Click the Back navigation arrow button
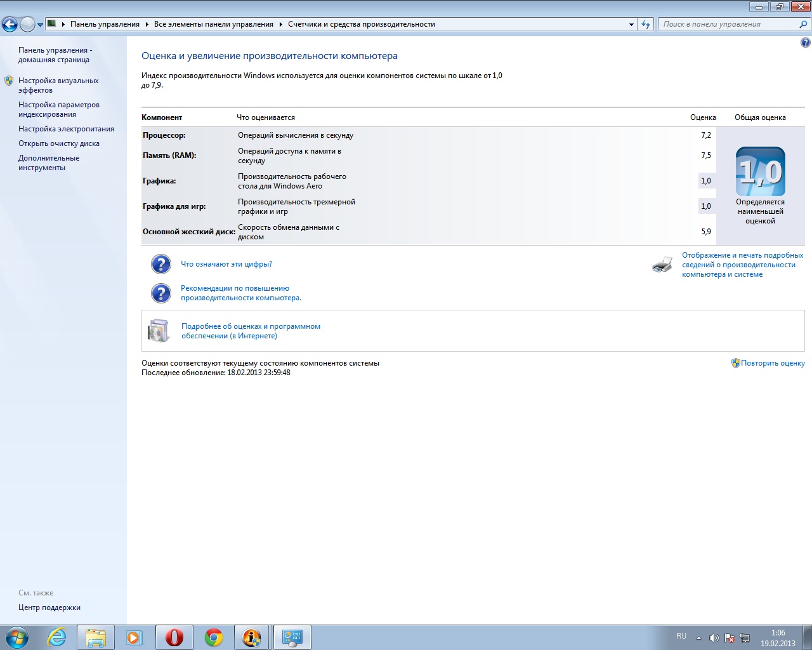 10,25
